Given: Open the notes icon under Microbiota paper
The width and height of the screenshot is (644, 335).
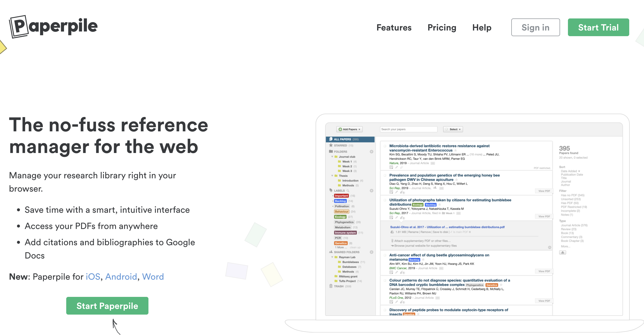Looking at the screenshot, I should (391, 167).
